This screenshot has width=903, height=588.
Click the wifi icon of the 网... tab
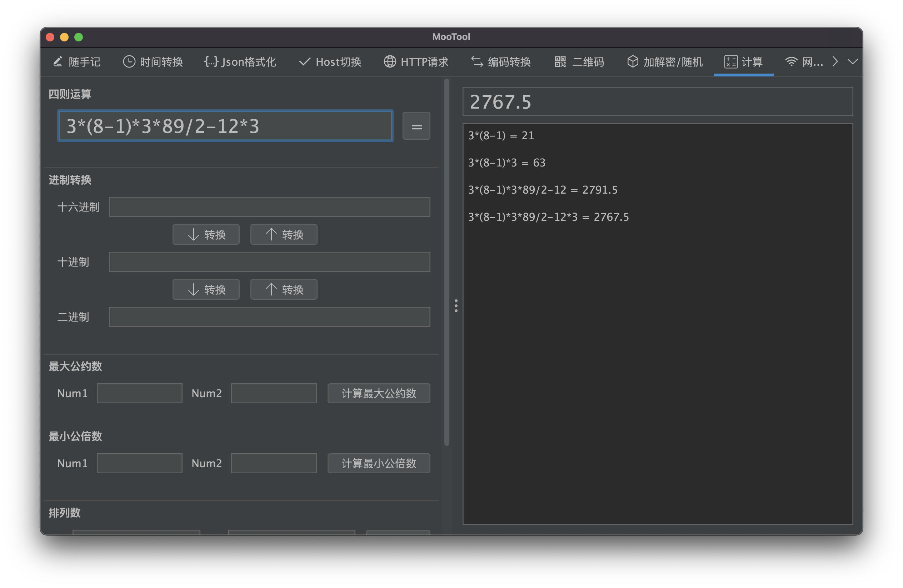(791, 61)
